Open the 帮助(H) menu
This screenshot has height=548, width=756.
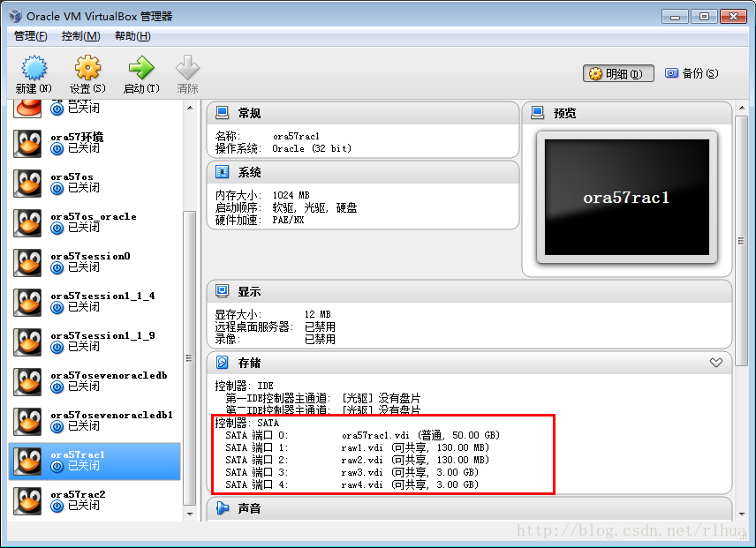point(132,36)
